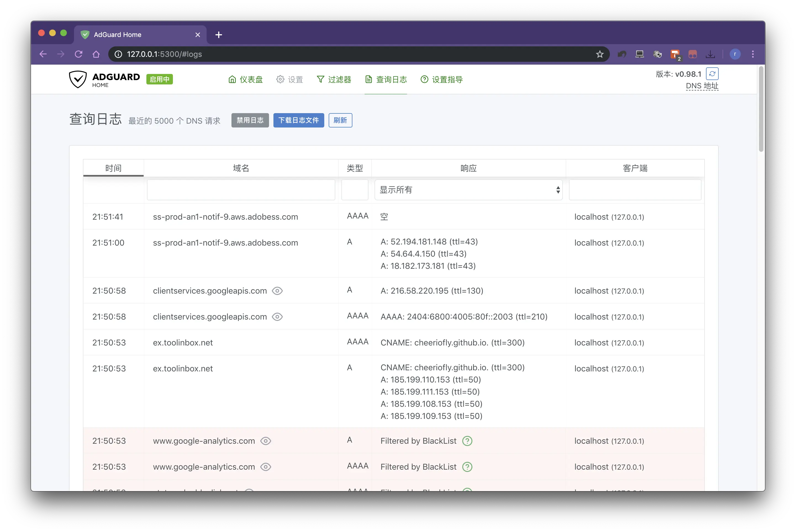Viewport: 796px width, 532px height.
Task: Open the 过滤器 filters tab
Action: [x=334, y=79]
